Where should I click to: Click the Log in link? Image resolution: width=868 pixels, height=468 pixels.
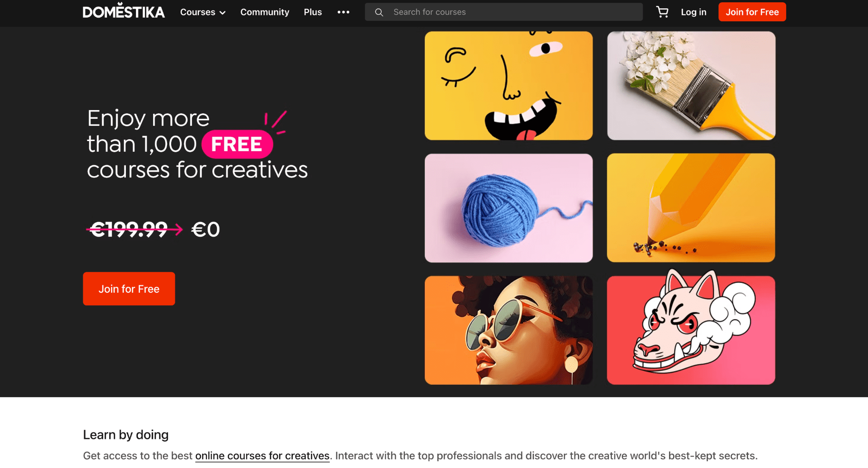694,12
